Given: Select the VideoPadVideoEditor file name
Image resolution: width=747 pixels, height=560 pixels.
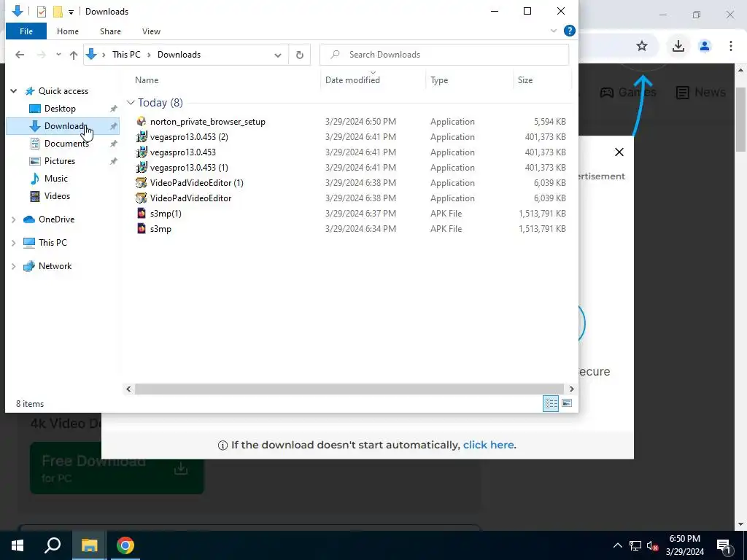Looking at the screenshot, I should point(190,198).
